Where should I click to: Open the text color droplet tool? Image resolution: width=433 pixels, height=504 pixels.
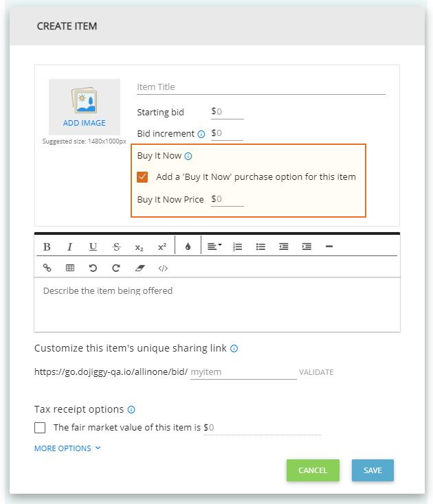[188, 247]
